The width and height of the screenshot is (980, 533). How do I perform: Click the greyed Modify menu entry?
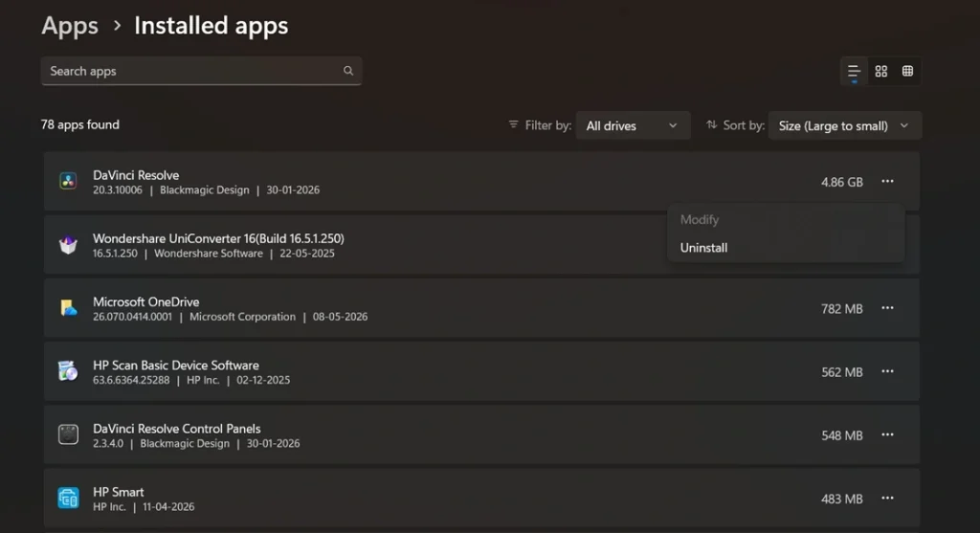coord(700,219)
